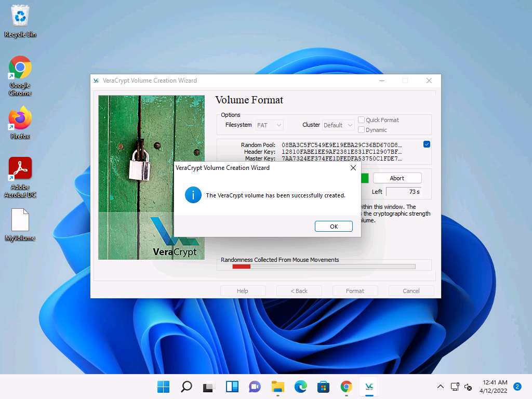The height and width of the screenshot is (399, 532).
Task: Close the success message dialog
Action: coord(353,168)
